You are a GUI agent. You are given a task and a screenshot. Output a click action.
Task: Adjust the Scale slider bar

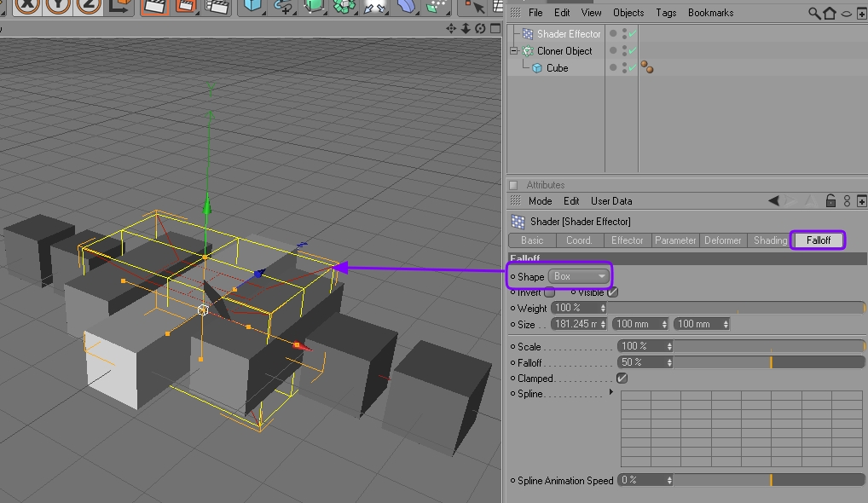coord(769,346)
